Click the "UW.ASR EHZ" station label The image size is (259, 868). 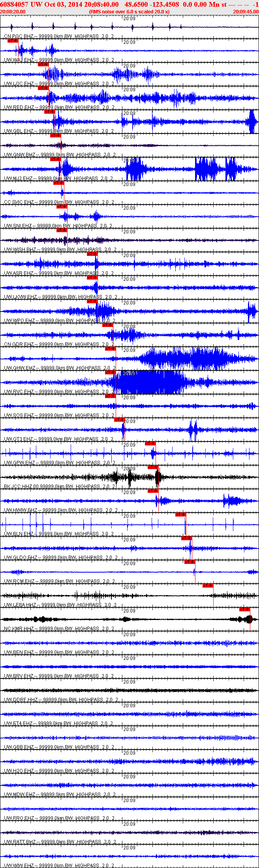pos(19,273)
